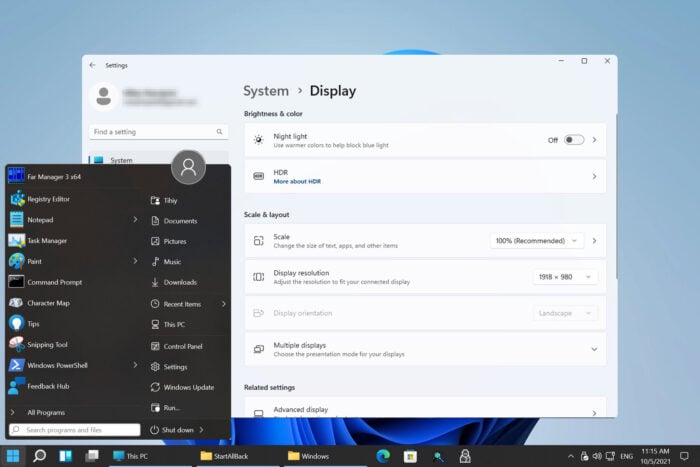
Task: Go back using Settings back arrow
Action: 92,65
